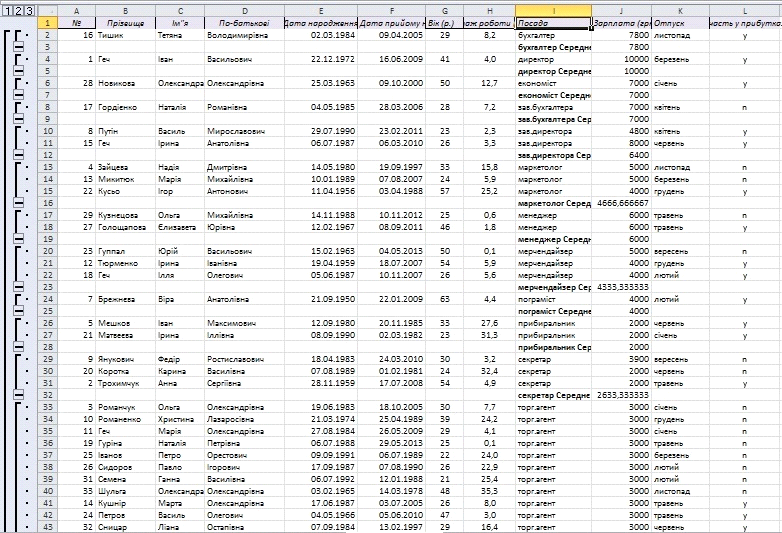Select patronymic cell Лазаросівна
This screenshot has height=533, width=782.
tap(244, 419)
